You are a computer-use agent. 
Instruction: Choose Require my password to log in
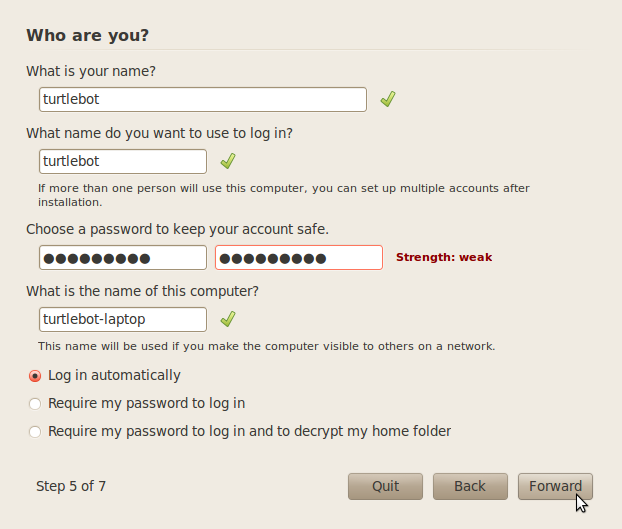[x=36, y=404]
